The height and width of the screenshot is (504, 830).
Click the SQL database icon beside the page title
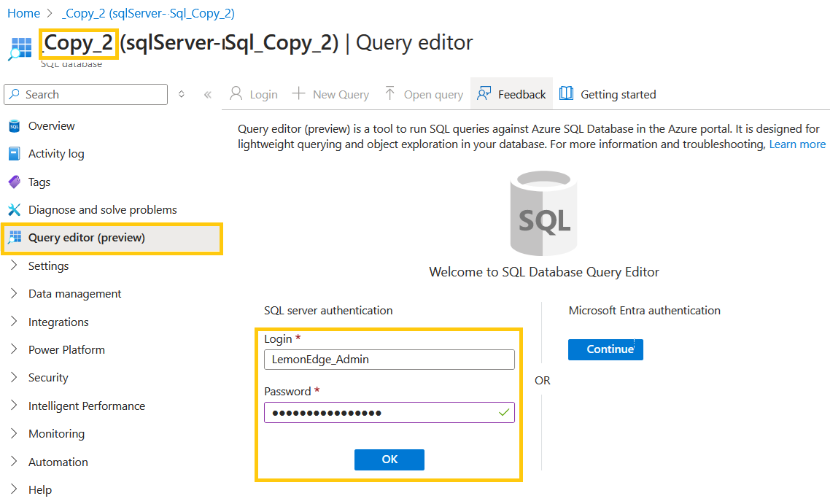(x=20, y=50)
